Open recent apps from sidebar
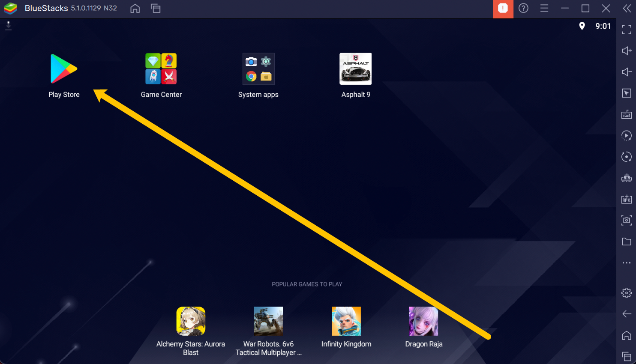 pos(627,356)
